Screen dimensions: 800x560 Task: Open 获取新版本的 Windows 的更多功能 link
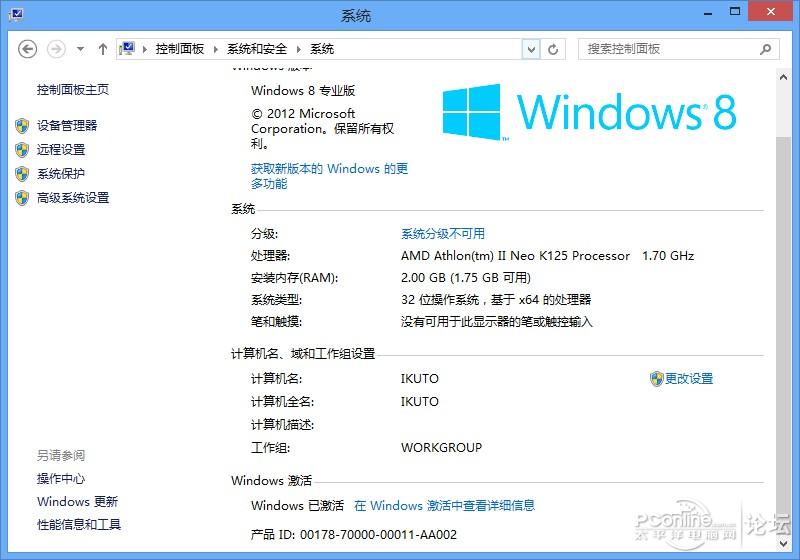point(329,176)
